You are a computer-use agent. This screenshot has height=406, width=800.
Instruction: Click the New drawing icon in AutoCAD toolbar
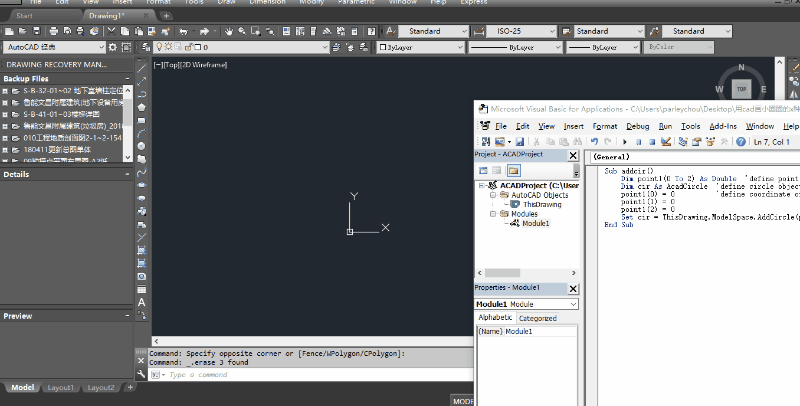pos(9,32)
